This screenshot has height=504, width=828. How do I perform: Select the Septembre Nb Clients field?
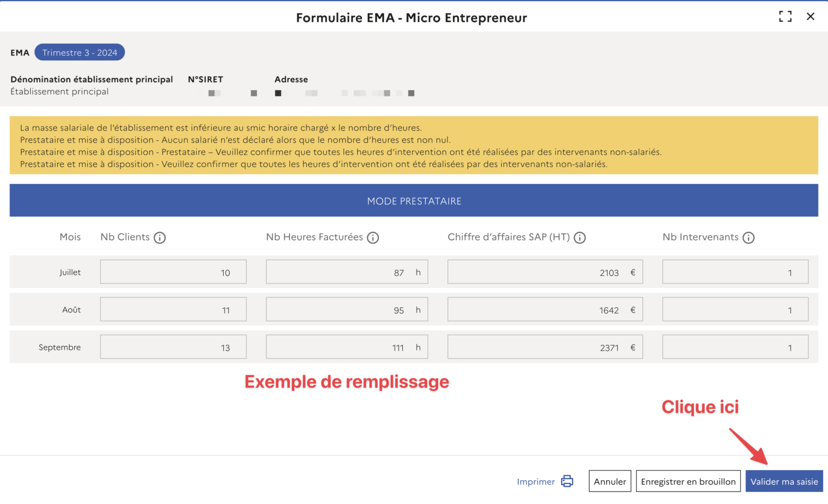tap(173, 347)
